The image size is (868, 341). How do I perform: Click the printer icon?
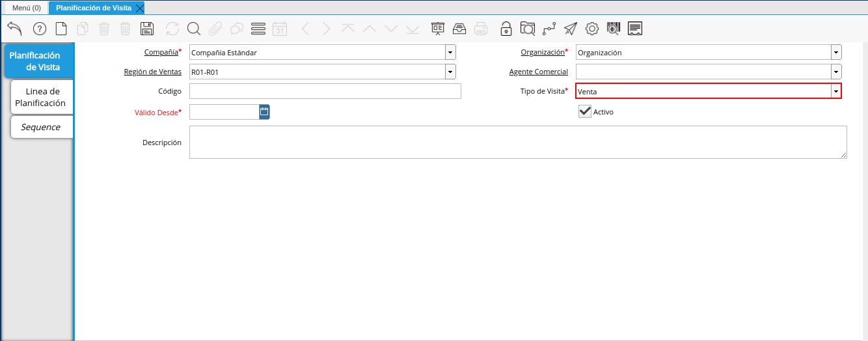coord(481,29)
